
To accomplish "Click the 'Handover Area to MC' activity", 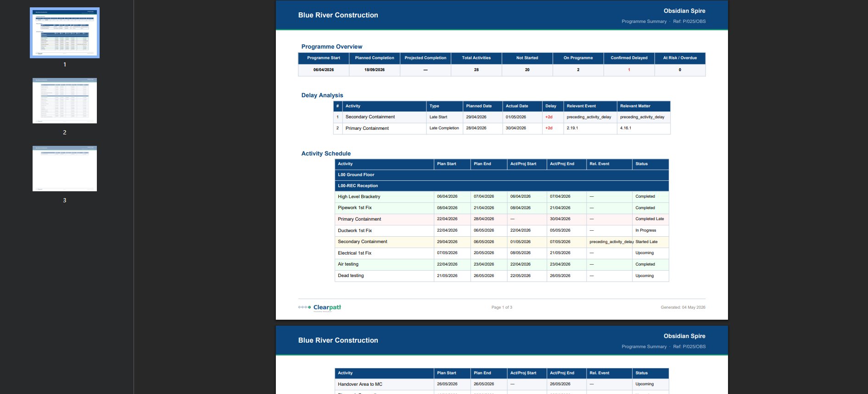I will 360,384.
